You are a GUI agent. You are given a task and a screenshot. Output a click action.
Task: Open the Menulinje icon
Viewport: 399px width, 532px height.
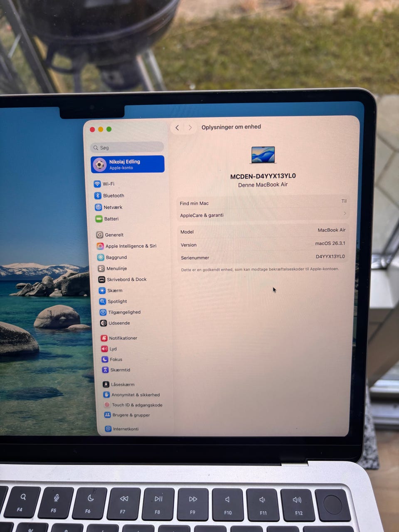pos(101,268)
